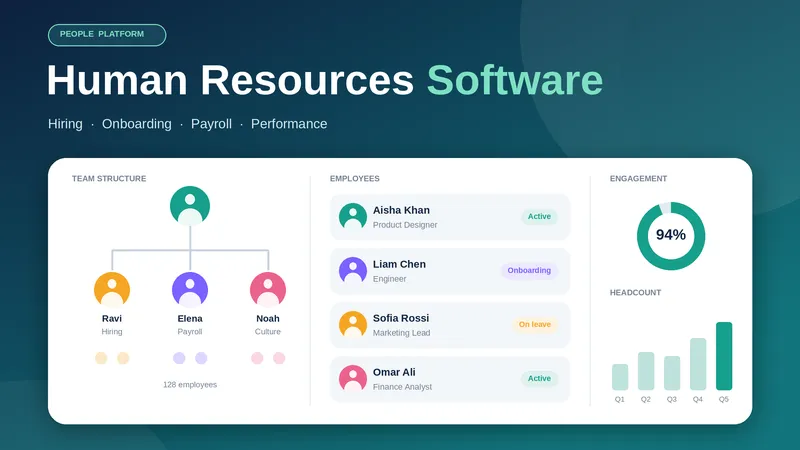Viewport: 800px width, 450px height.
Task: Select the Q3 headcount bar
Action: (x=672, y=373)
